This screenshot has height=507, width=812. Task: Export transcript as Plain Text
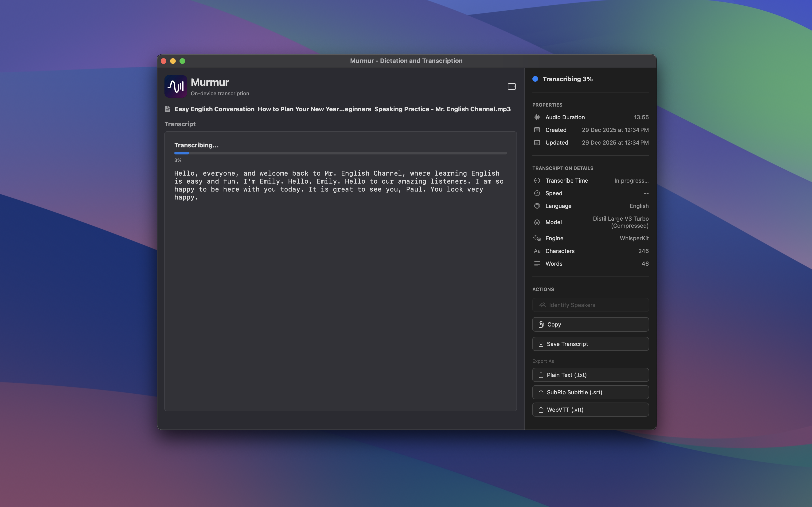point(590,375)
